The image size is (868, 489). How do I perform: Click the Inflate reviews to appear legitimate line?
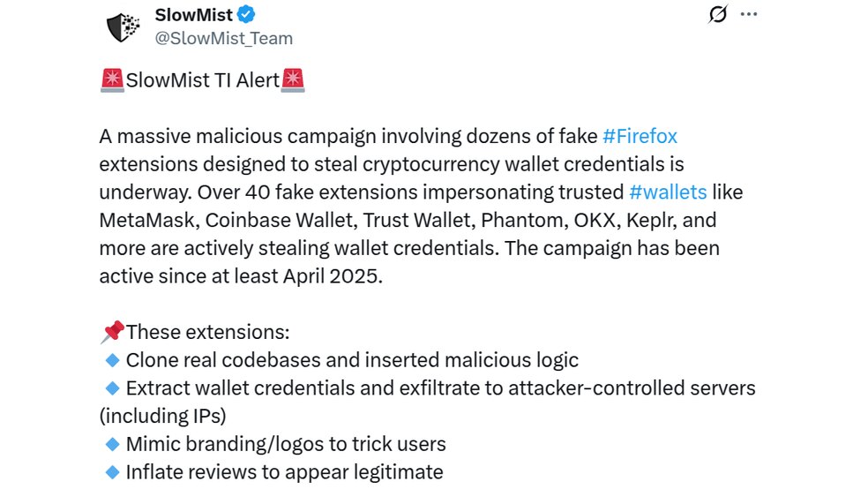(x=285, y=472)
